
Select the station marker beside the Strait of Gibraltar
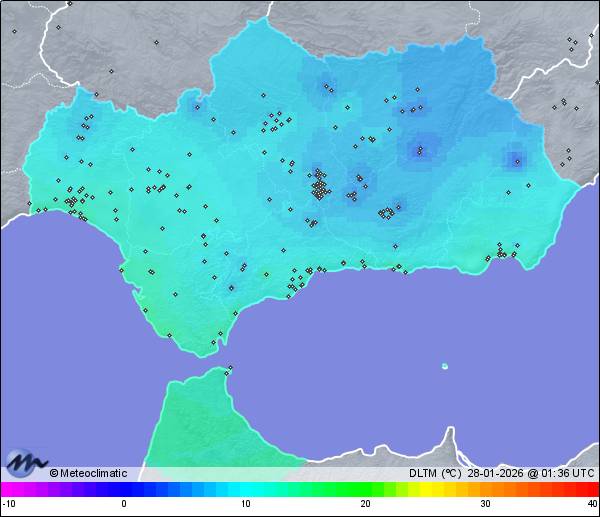pyautogui.click(x=229, y=369)
